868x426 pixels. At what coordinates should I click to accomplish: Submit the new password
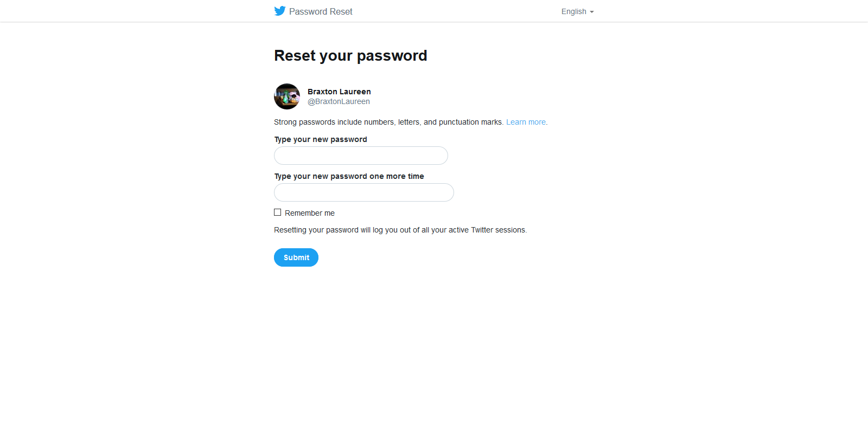point(296,257)
